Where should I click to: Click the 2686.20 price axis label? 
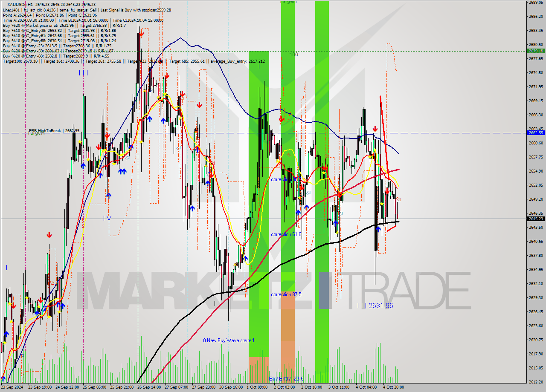[536, 17]
